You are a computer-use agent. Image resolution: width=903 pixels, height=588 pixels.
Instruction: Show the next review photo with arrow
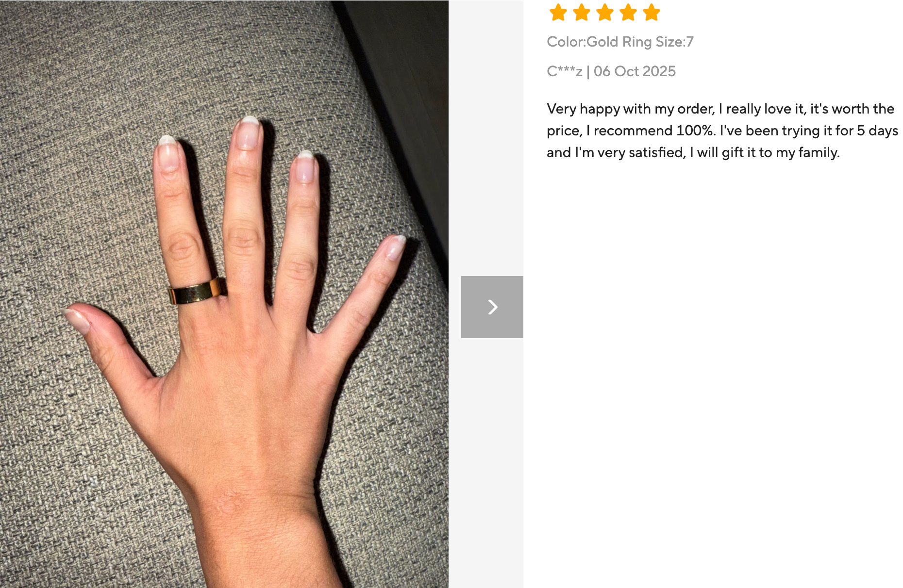(x=492, y=307)
